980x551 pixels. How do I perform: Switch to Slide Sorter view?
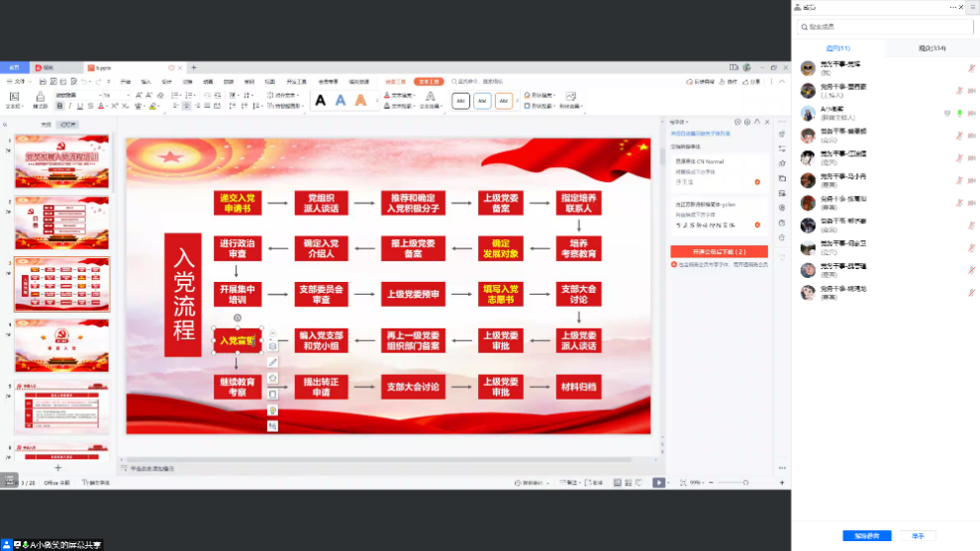pyautogui.click(x=628, y=483)
